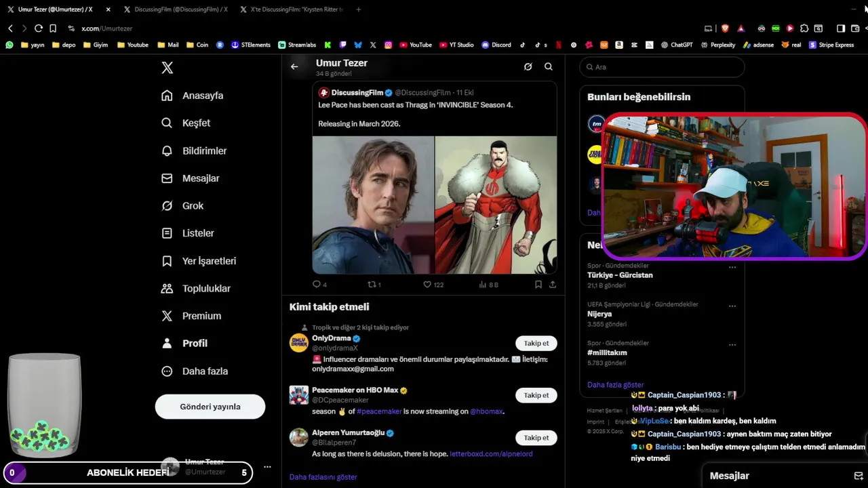Viewport: 868px width, 488px height.
Task: Open the Instagram bookmark icon
Action: [389, 45]
